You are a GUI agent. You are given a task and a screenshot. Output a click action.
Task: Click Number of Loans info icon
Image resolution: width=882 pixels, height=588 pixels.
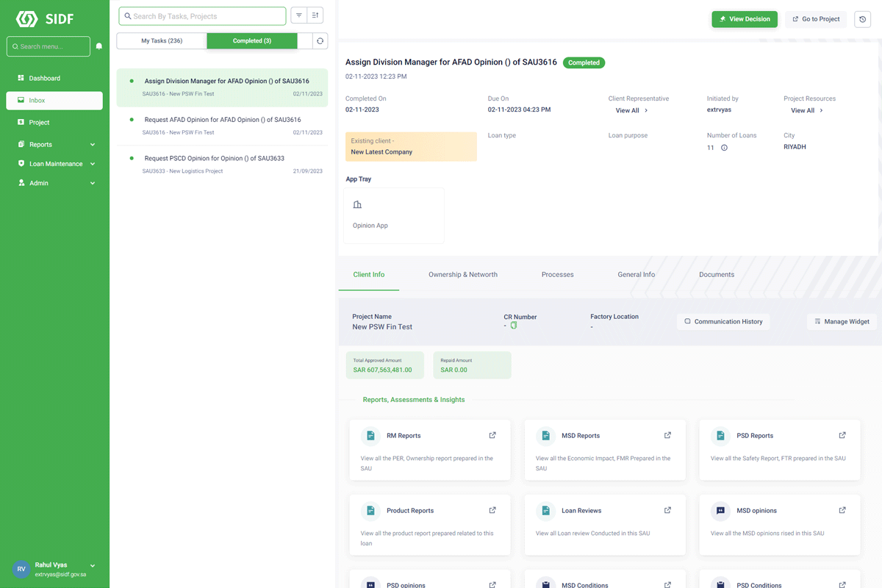coord(724,148)
